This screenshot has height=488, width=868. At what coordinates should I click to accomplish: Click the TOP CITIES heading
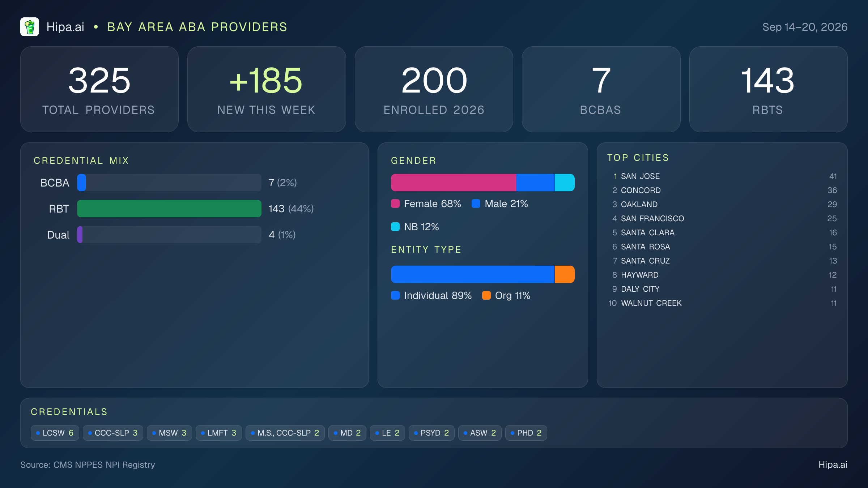click(x=638, y=158)
